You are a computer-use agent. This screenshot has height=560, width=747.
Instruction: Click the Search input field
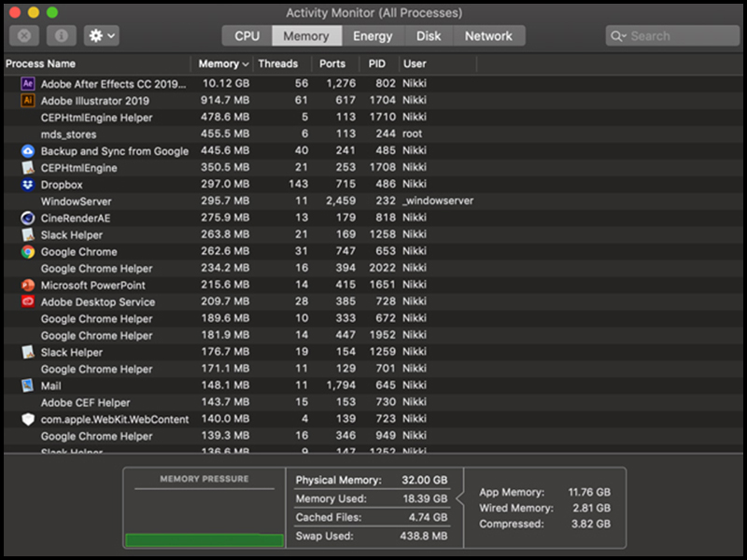[x=672, y=36]
